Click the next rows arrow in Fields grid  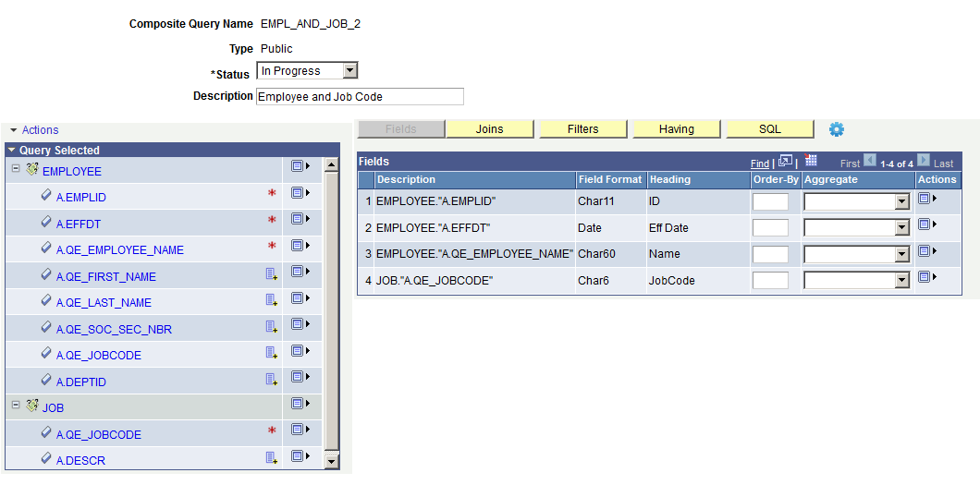924,160
